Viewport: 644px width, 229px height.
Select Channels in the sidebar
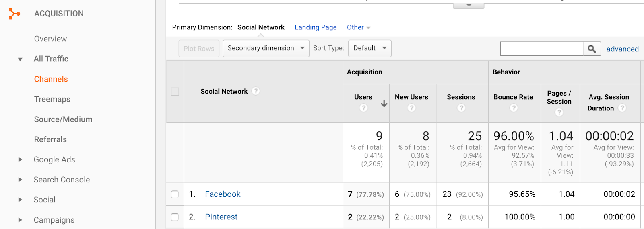(x=51, y=79)
